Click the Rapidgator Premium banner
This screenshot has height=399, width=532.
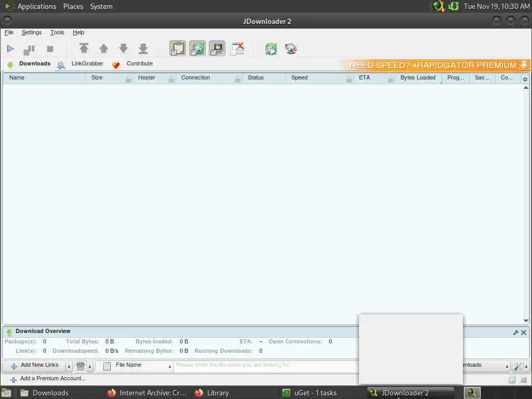436,65
